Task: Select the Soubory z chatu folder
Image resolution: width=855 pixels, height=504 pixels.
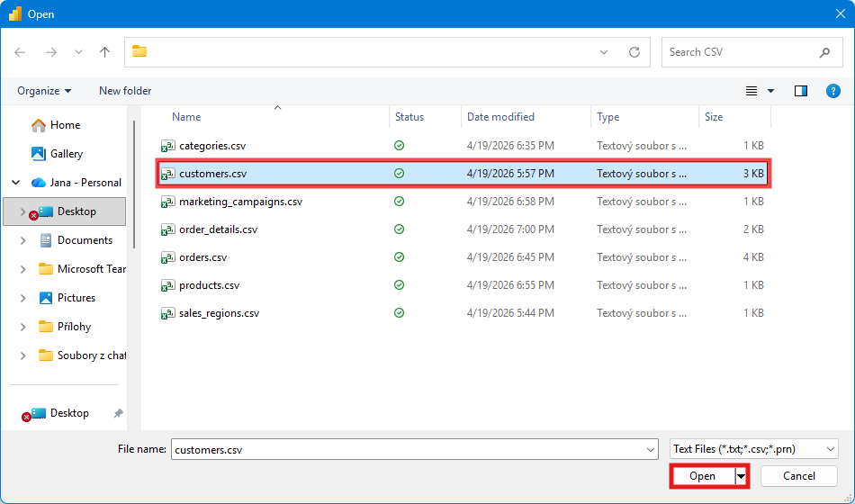Action: point(91,355)
